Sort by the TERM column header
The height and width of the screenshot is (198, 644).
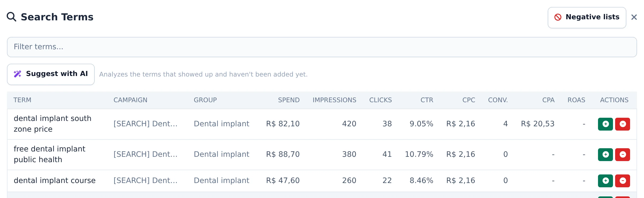click(22, 100)
